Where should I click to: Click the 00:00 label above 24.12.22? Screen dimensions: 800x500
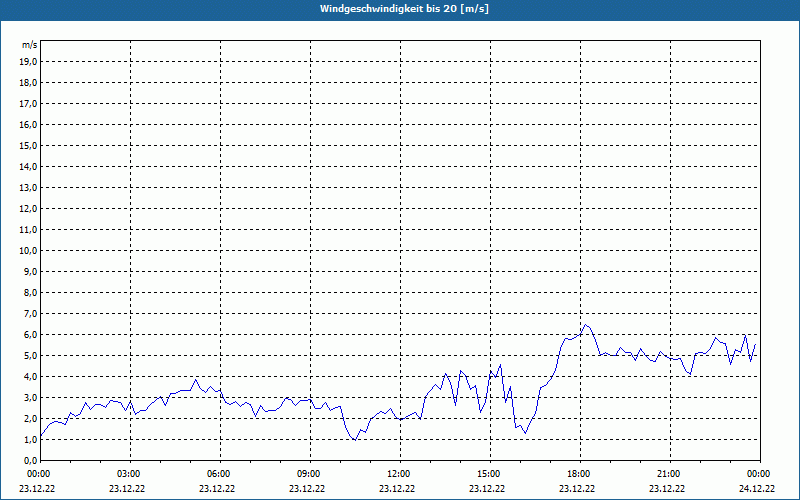tap(760, 473)
